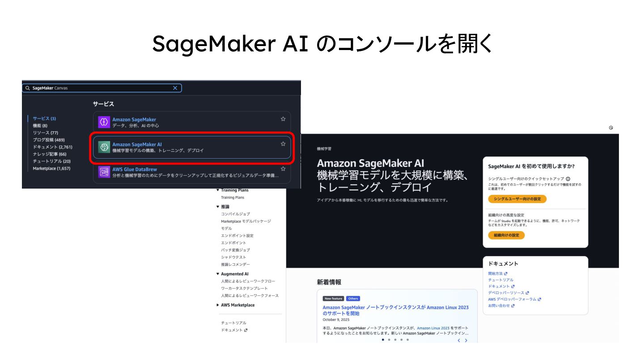Star the AWS Glue DataBrew result
The width and height of the screenshot is (644, 362).
coord(283,169)
